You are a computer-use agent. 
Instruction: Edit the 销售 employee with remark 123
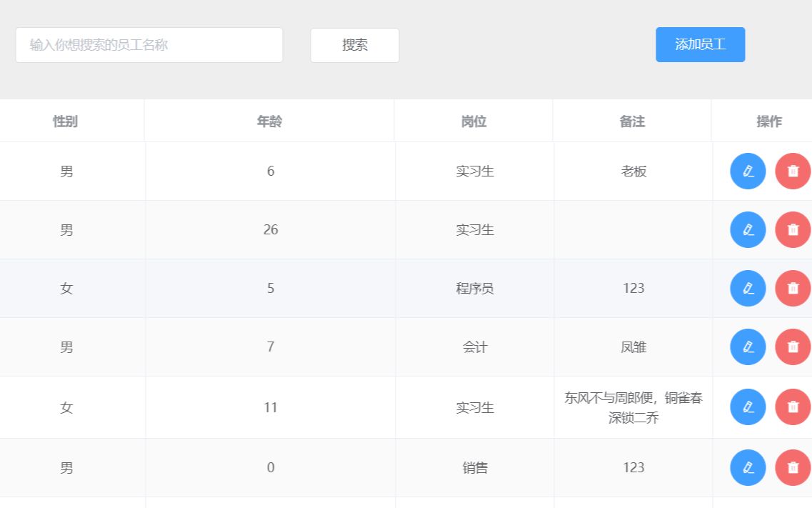[748, 467]
